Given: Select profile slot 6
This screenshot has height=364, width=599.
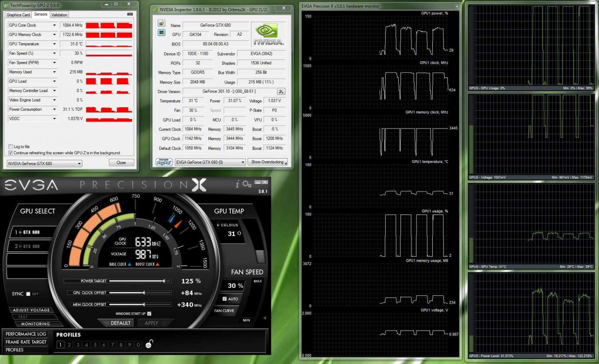Looking at the screenshot, I should point(104,344).
